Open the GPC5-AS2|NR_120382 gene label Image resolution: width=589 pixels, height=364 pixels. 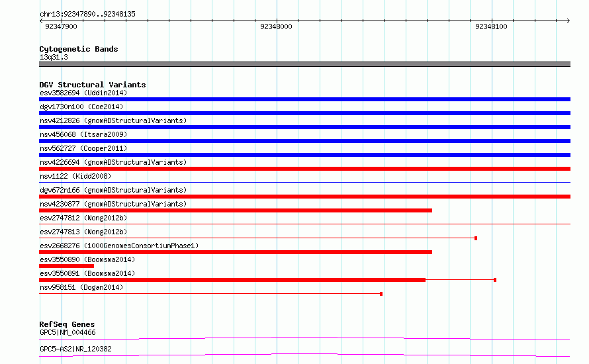75,349
